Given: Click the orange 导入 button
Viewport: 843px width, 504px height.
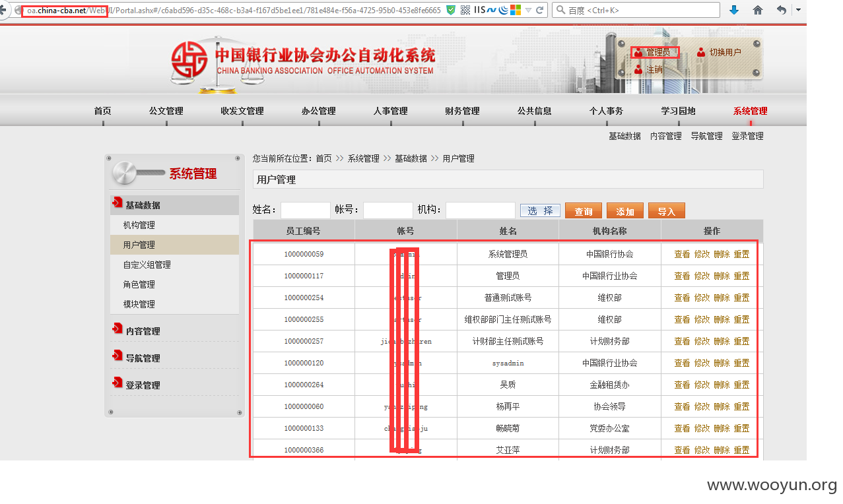Looking at the screenshot, I should [667, 210].
